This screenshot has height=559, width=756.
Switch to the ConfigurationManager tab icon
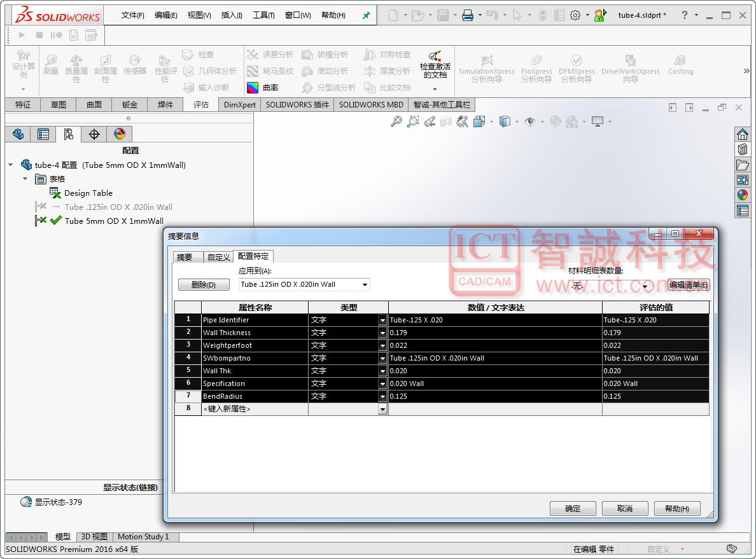point(68,134)
